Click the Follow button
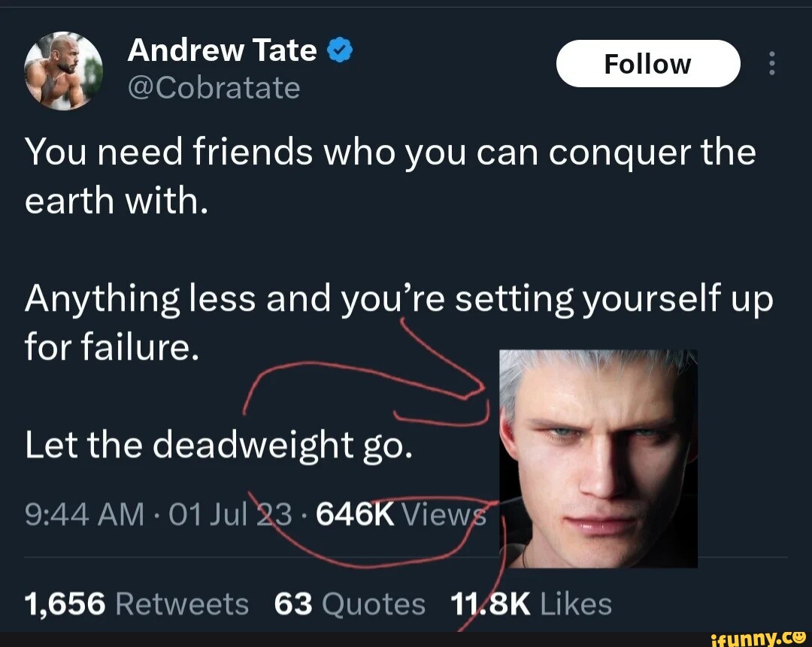Screen dimensions: 812x647 coord(648,64)
